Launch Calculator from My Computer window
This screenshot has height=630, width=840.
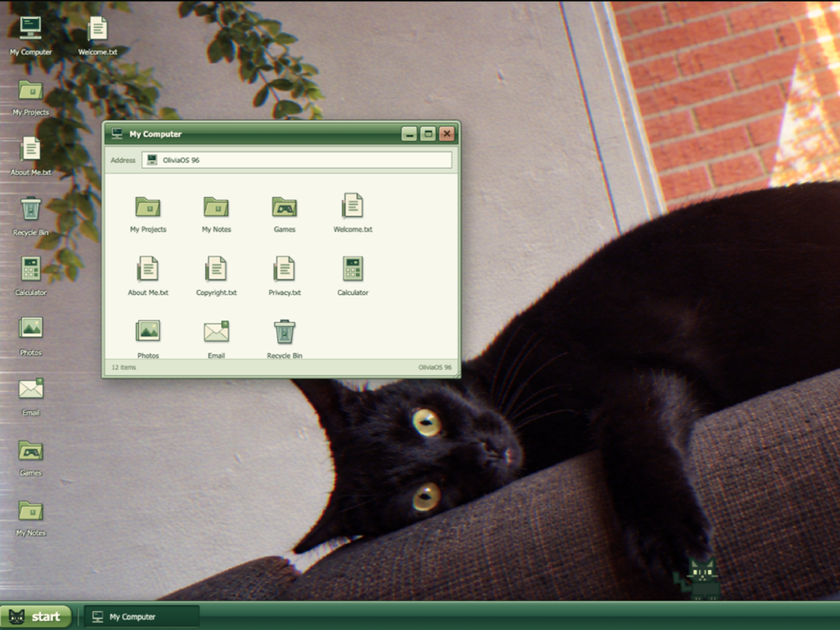coord(353,276)
